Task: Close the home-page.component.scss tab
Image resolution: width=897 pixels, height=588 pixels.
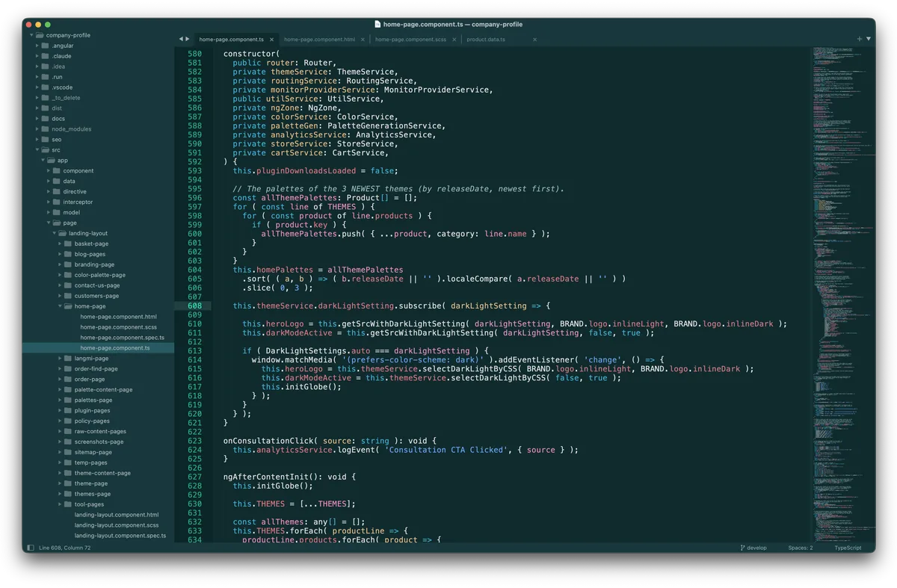Action: 454,40
